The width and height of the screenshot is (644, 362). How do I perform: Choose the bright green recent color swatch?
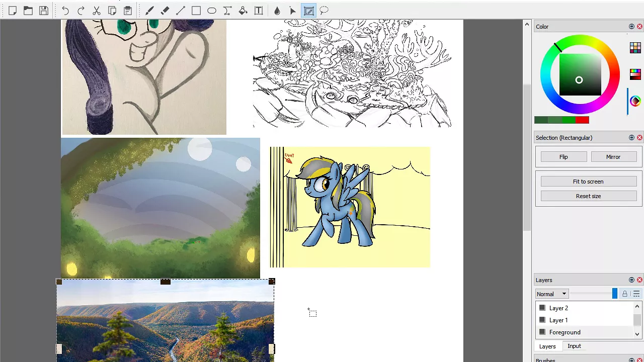tap(568, 120)
